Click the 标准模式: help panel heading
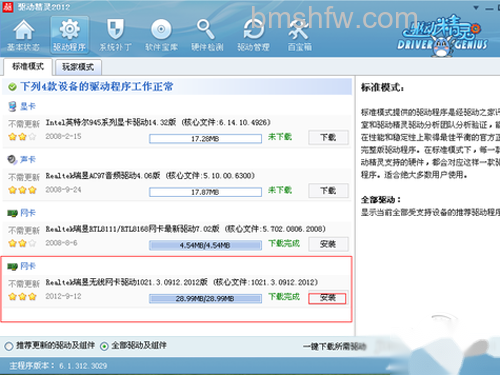The image size is (500, 375). coord(383,88)
